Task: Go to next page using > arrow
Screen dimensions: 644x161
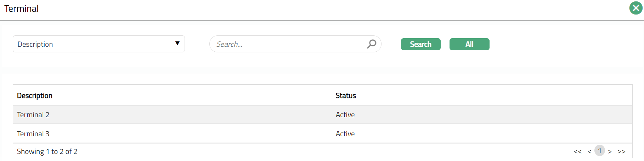Action: (610, 151)
